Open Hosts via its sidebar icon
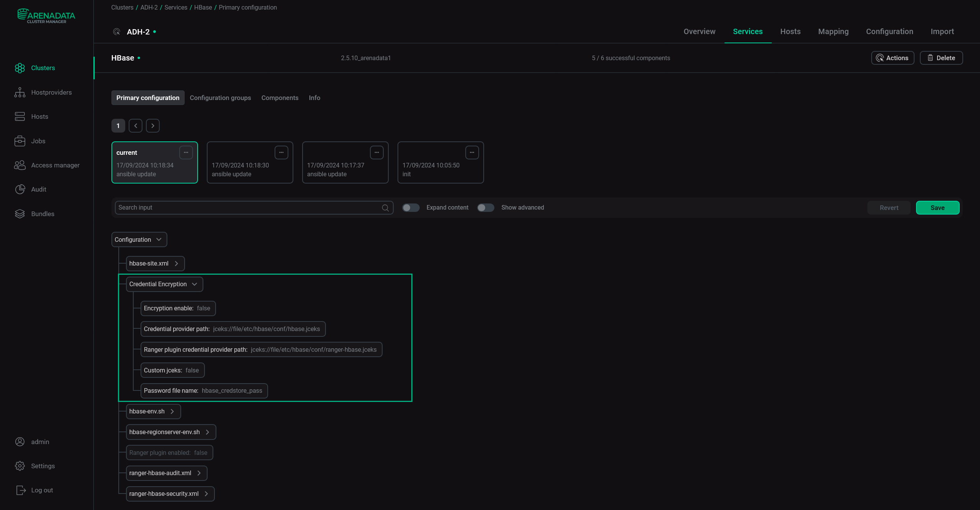This screenshot has width=980, height=510. coord(20,116)
